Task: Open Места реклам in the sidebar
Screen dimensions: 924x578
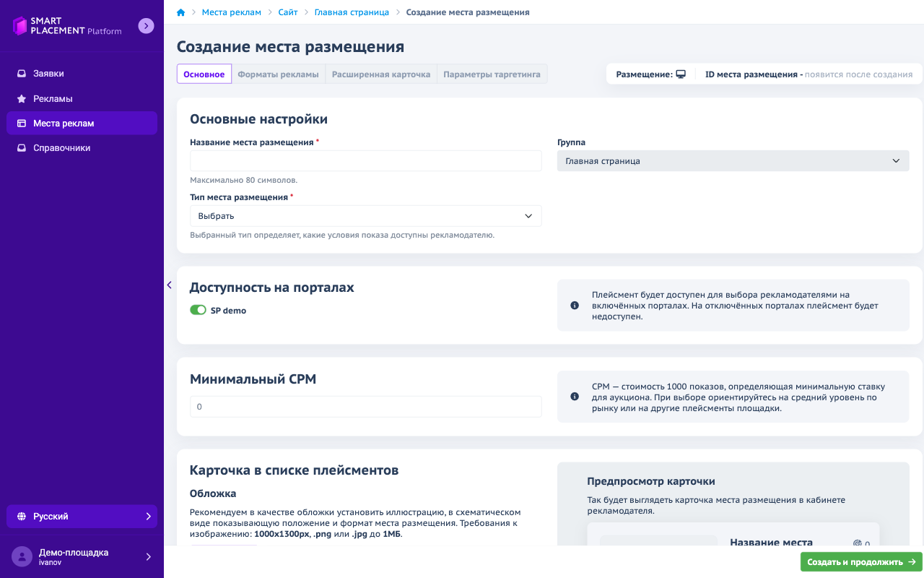Action: [x=82, y=124]
